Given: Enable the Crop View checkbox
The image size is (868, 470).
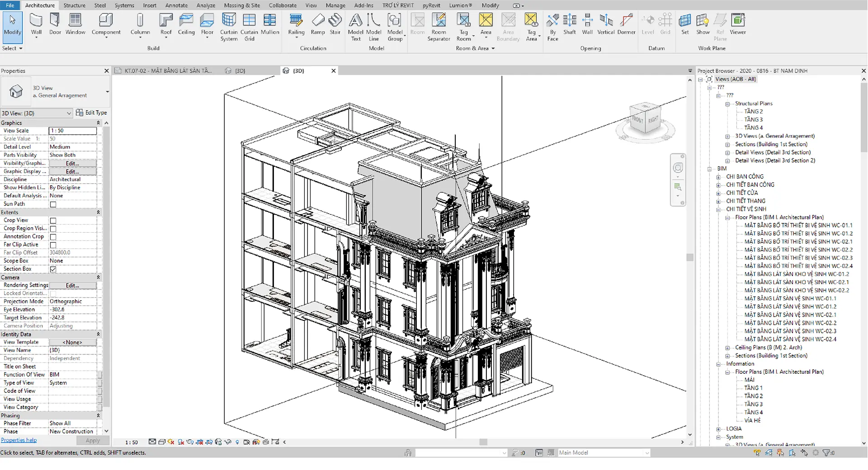Looking at the screenshot, I should pos(53,221).
